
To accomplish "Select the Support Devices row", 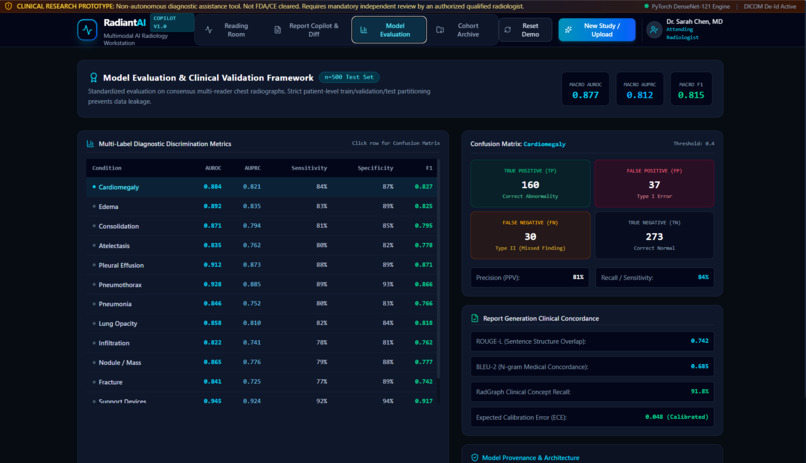I will tap(261, 398).
